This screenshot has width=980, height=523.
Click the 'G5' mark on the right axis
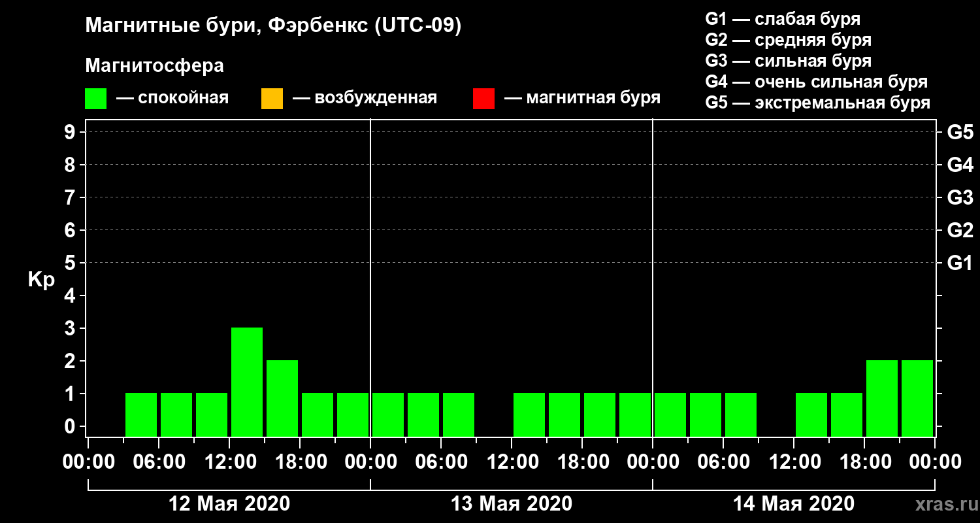pos(960,132)
